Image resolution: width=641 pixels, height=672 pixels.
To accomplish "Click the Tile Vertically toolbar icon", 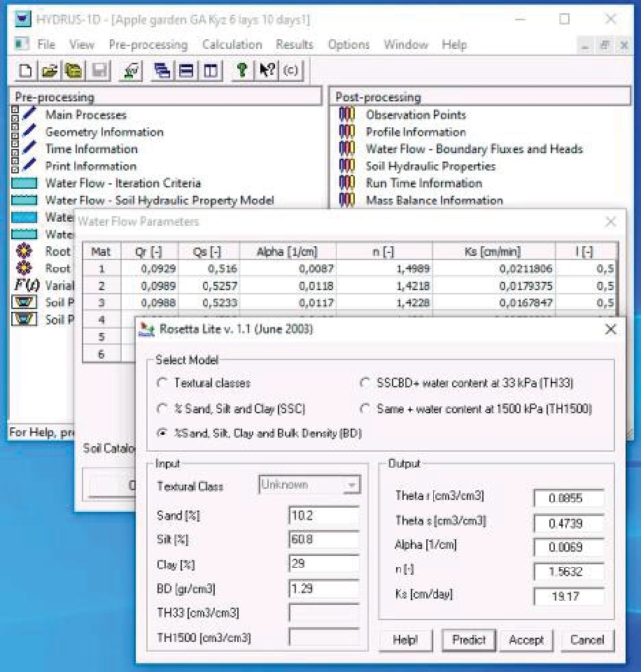I will pos(211,71).
